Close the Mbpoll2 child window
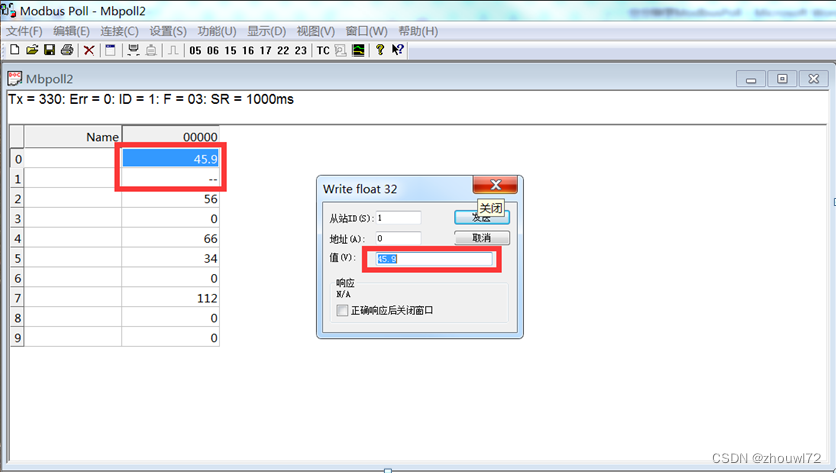 coord(814,79)
